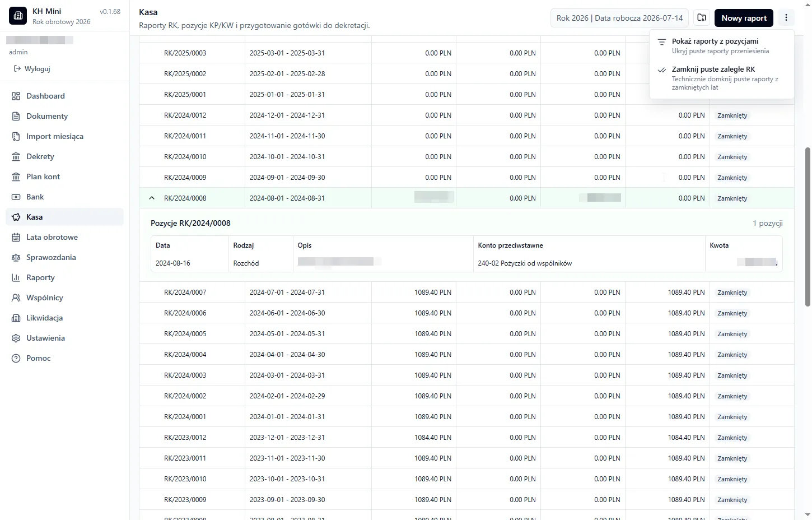Click the Bank banknote icon

16,197
